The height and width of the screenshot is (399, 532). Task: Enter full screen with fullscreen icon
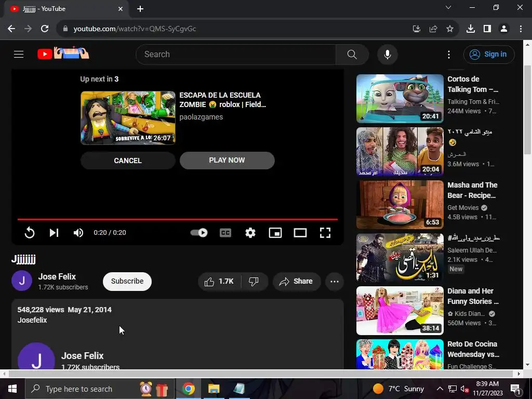[325, 233]
